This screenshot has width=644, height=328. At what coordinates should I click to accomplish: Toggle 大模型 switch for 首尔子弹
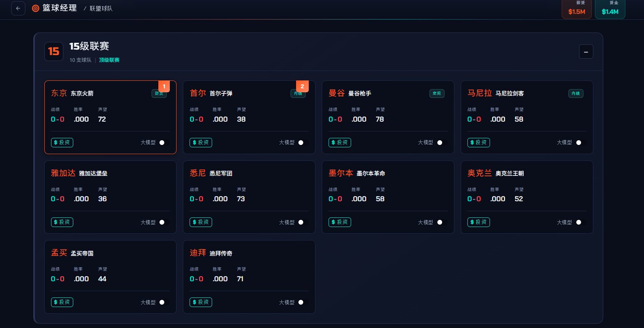303,143
